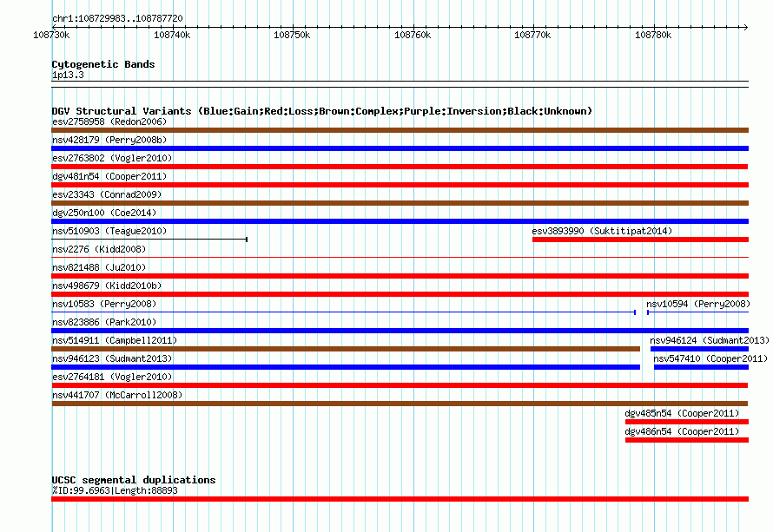The height and width of the screenshot is (532, 773).
Task: Open nsv10583 (Perry2008) variant label
Action: click(x=104, y=304)
